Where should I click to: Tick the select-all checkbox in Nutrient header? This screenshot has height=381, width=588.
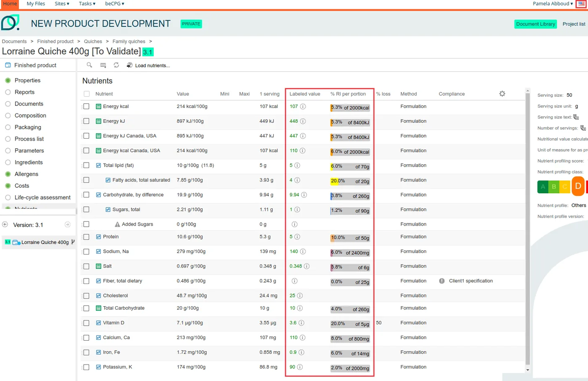click(87, 94)
